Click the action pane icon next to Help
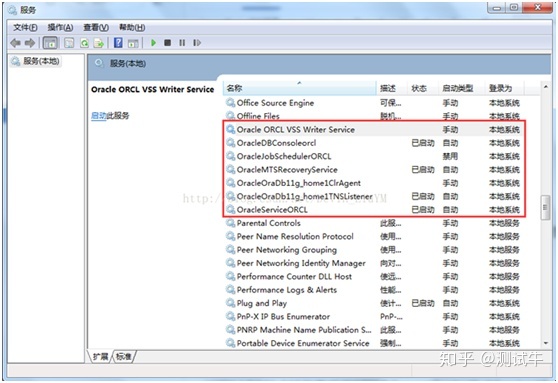 (133, 43)
